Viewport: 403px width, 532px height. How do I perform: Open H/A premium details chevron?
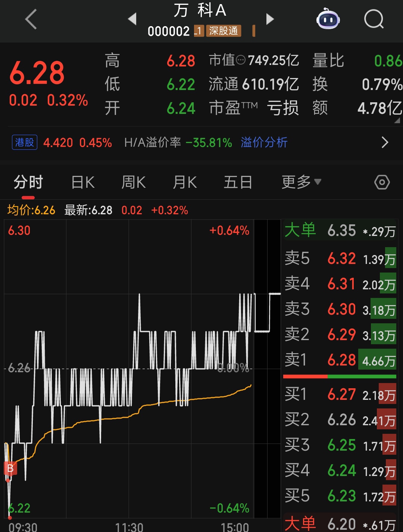pos(385,142)
